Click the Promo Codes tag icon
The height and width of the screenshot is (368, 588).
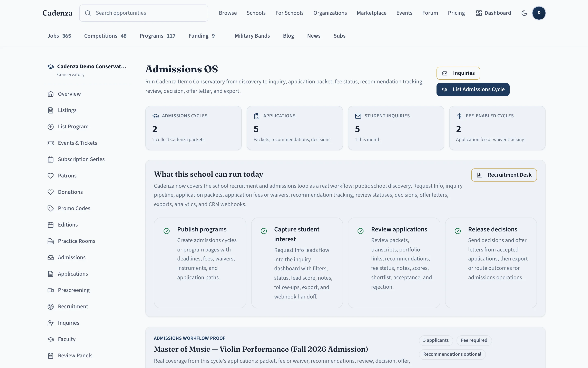pos(51,208)
